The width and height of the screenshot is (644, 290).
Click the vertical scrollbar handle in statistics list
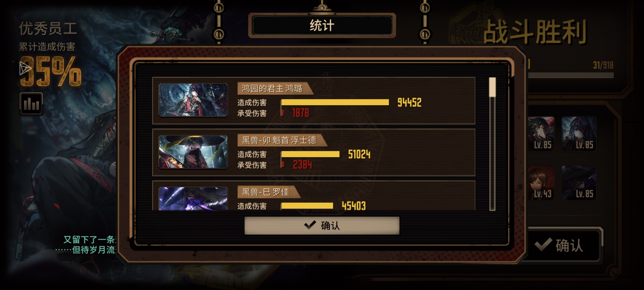click(x=492, y=87)
